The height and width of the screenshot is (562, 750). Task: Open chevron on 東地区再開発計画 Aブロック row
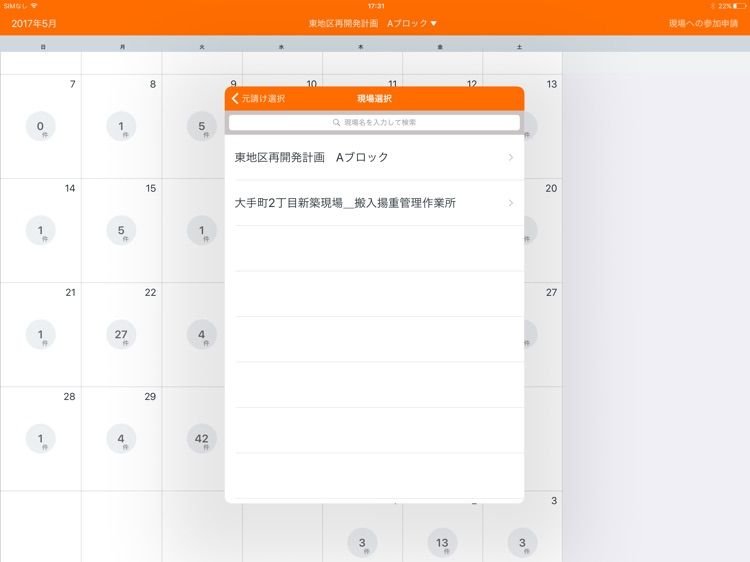point(511,157)
